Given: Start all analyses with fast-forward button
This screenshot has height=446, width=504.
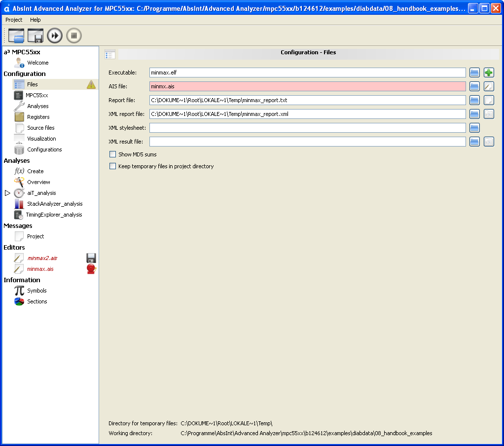Looking at the screenshot, I should click(55, 36).
